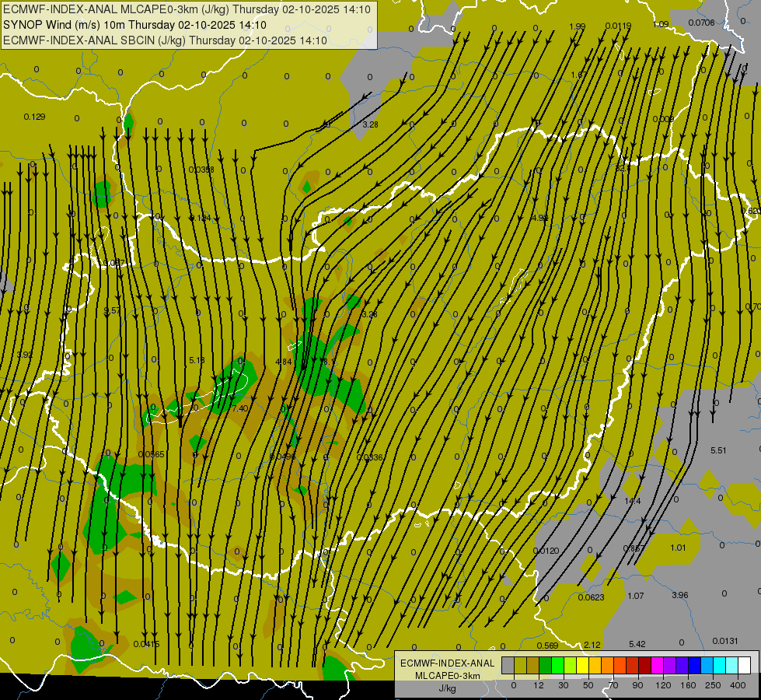Click the map value 0.0415

[x=146, y=644]
